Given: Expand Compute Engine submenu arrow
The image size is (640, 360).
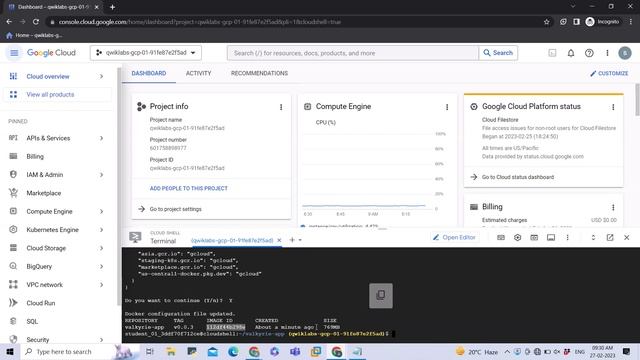Looking at the screenshot, I should [x=101, y=211].
